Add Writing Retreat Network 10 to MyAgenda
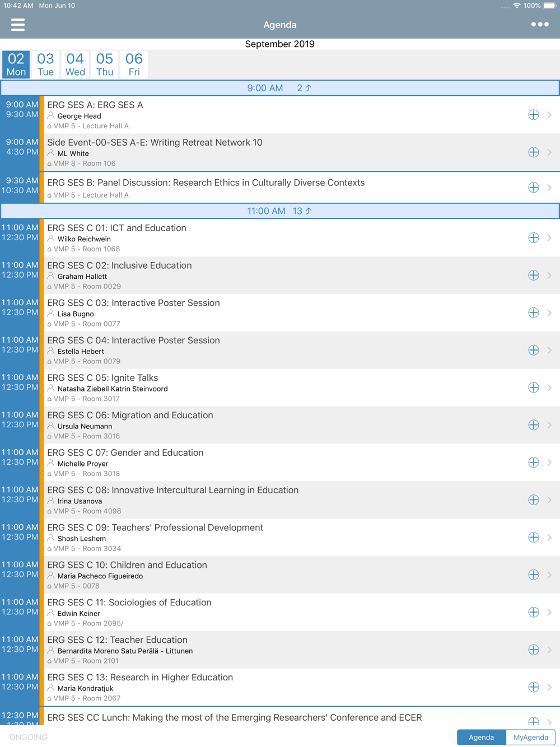 click(534, 152)
